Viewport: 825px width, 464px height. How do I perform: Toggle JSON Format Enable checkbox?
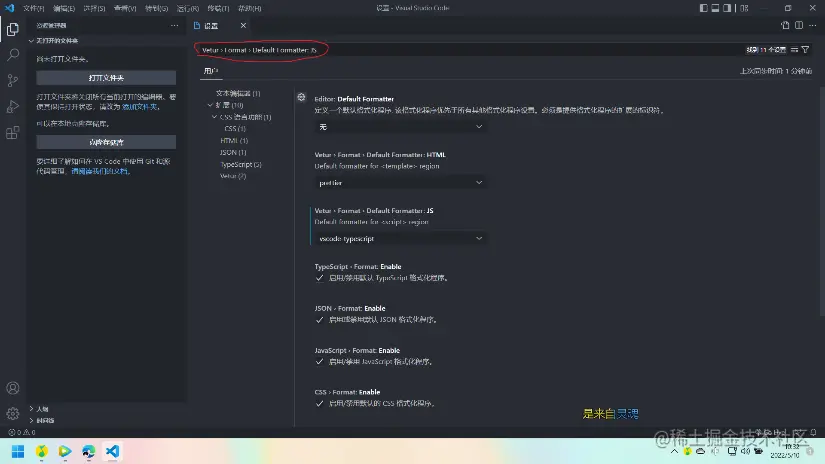(x=319, y=320)
